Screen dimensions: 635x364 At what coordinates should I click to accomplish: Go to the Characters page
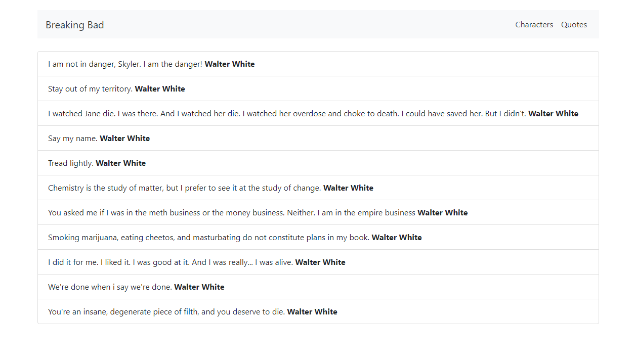click(534, 25)
